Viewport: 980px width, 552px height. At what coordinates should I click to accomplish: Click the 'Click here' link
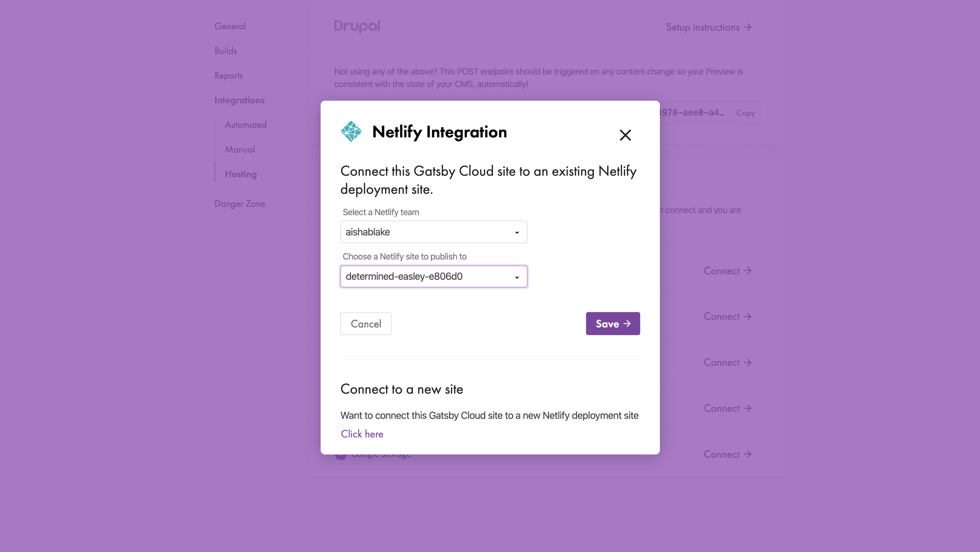362,434
